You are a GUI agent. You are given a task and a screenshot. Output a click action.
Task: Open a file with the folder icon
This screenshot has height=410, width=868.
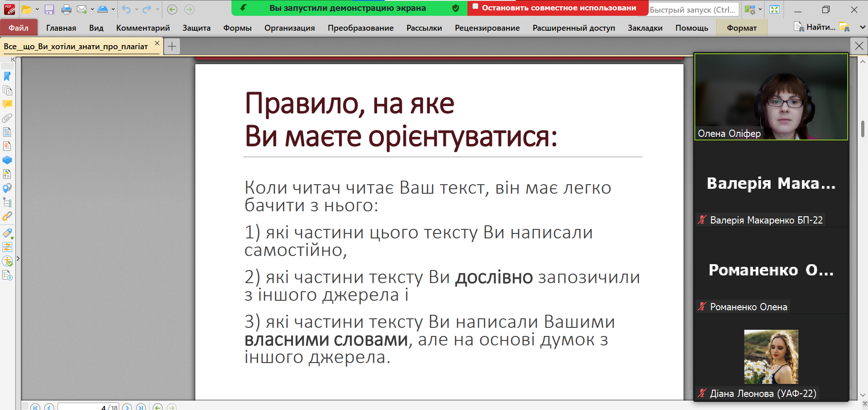pos(27,9)
